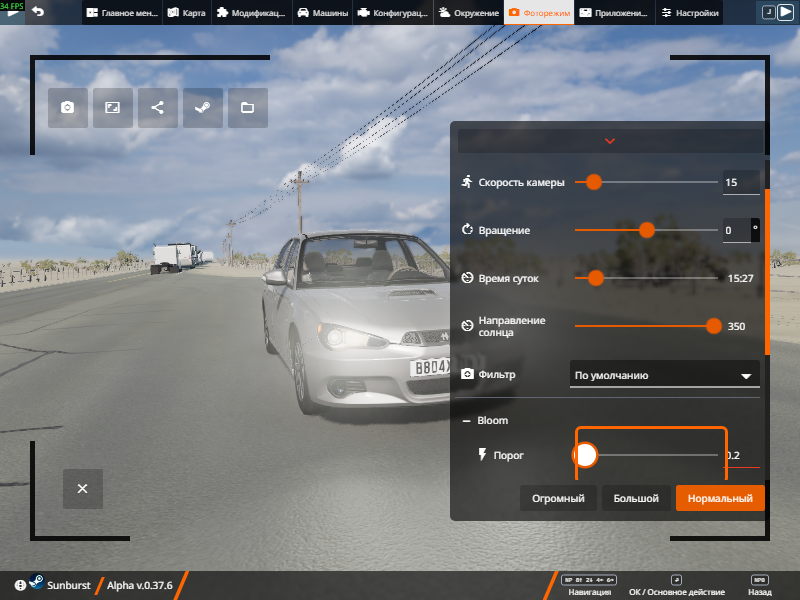Image resolution: width=800 pixels, height=600 pixels.
Task: Upload the screenshot to Steam icon
Action: pos(203,108)
